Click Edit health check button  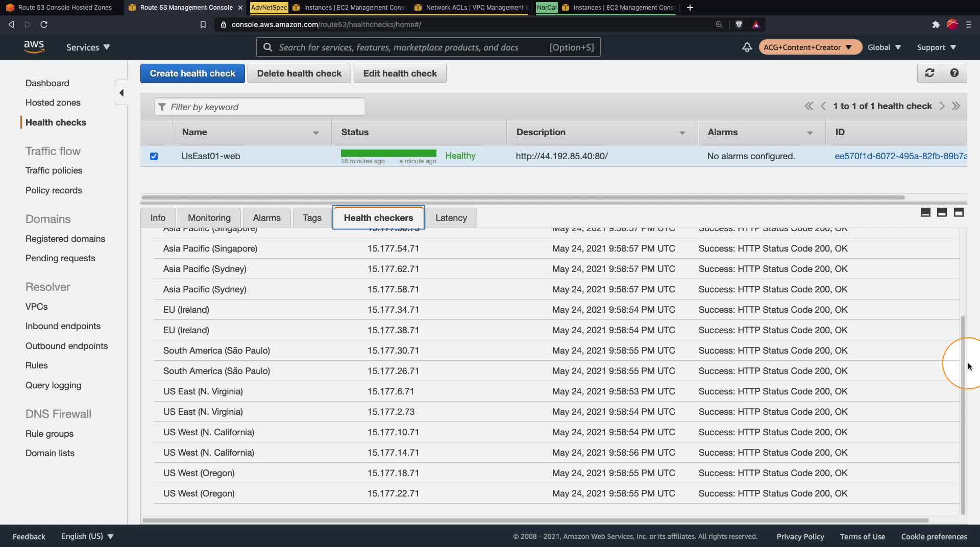(x=400, y=73)
